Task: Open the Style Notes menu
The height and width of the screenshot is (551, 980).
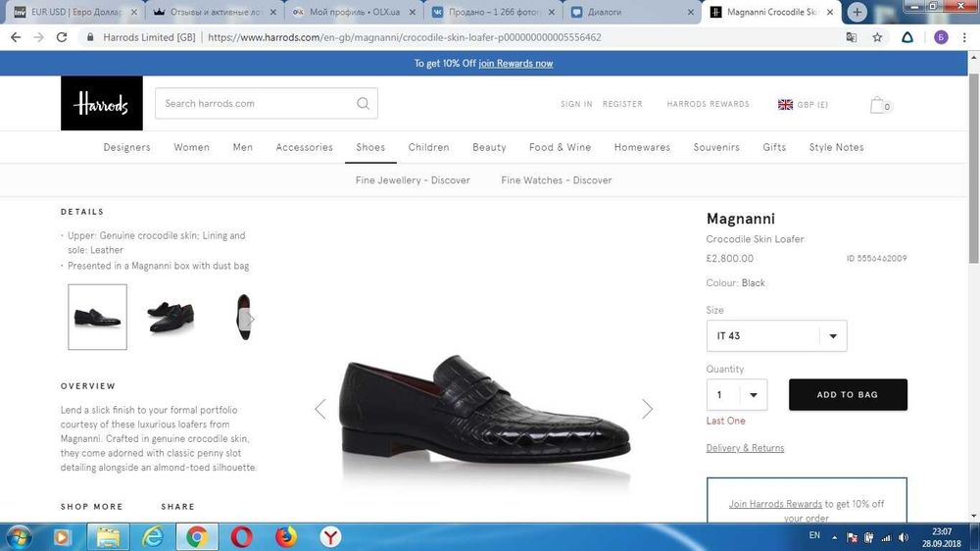Action: pos(836,147)
